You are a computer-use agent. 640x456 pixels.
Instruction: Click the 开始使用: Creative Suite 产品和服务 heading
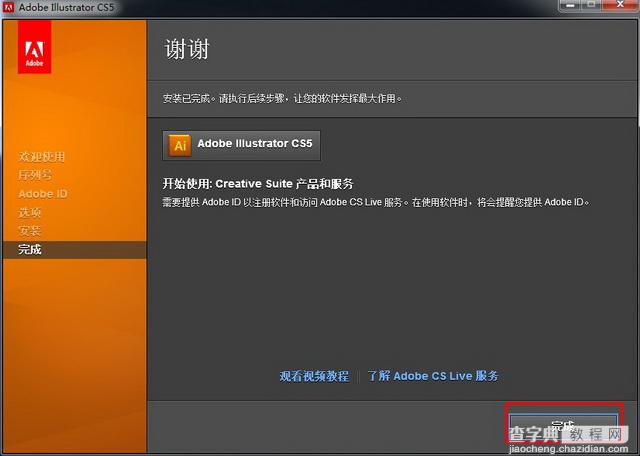pyautogui.click(x=258, y=184)
